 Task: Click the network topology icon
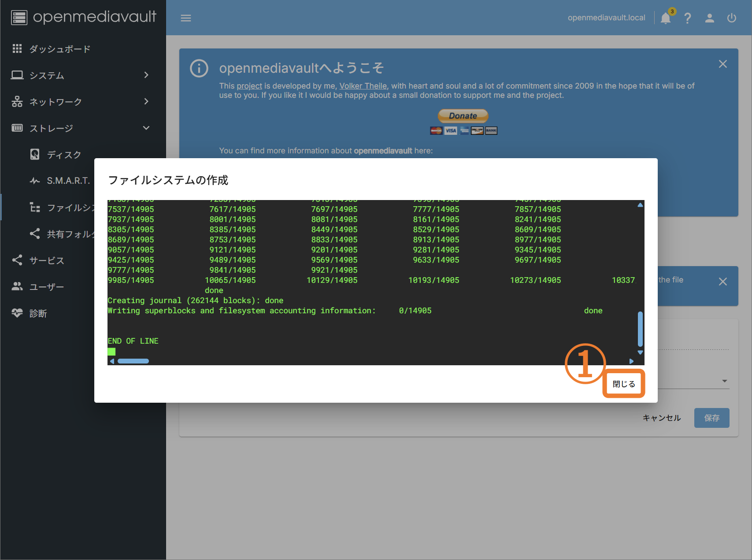pyautogui.click(x=17, y=102)
